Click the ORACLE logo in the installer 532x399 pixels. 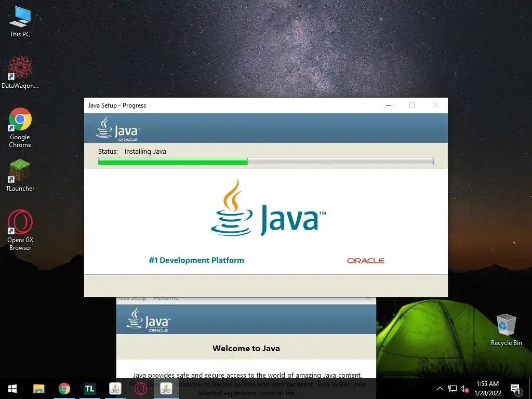pos(365,261)
